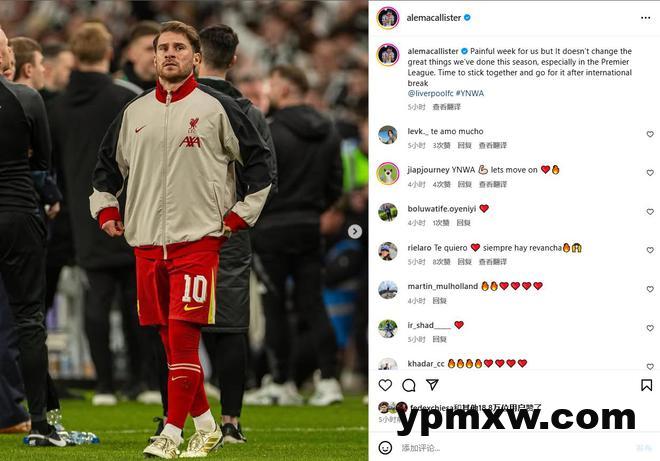Open the alemacallister username in header
Screen dimensions: 660x461
pos(434,18)
